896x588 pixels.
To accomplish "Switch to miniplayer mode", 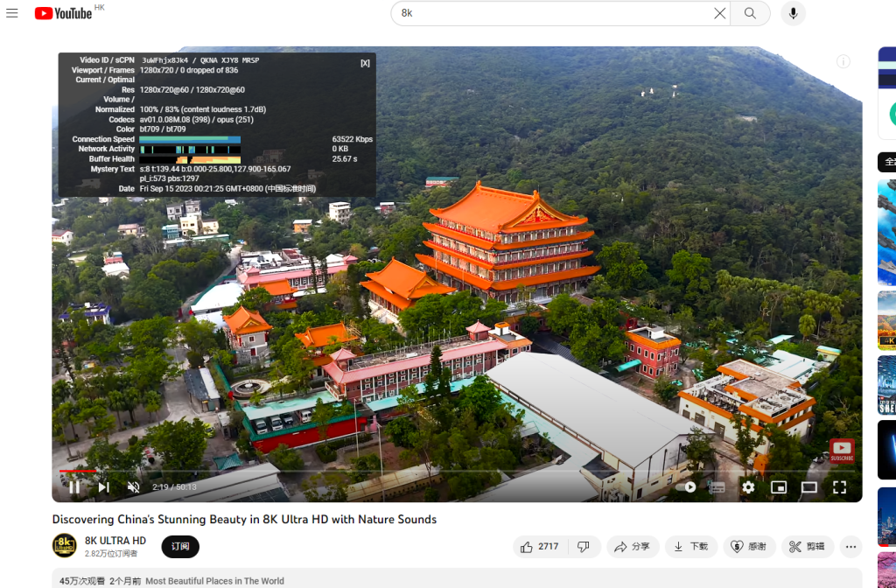I will 779,487.
